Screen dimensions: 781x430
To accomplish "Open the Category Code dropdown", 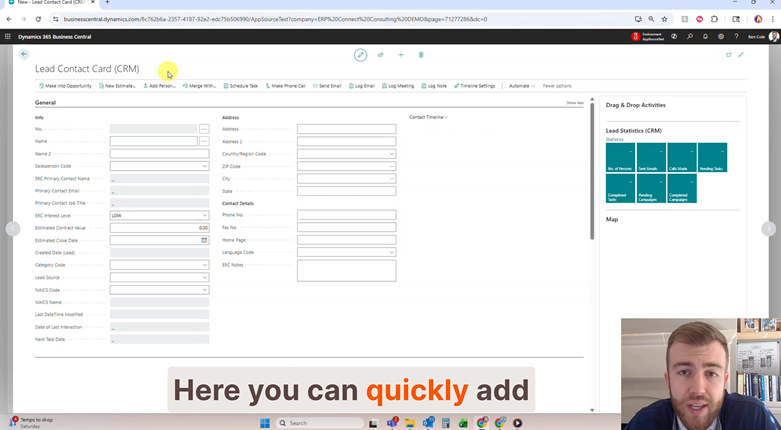I will [204, 265].
